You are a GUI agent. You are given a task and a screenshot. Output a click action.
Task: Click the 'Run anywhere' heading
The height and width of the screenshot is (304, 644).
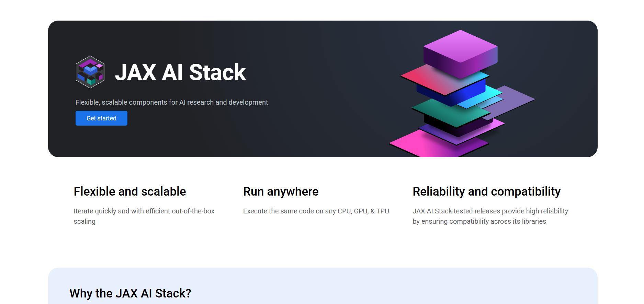(281, 191)
